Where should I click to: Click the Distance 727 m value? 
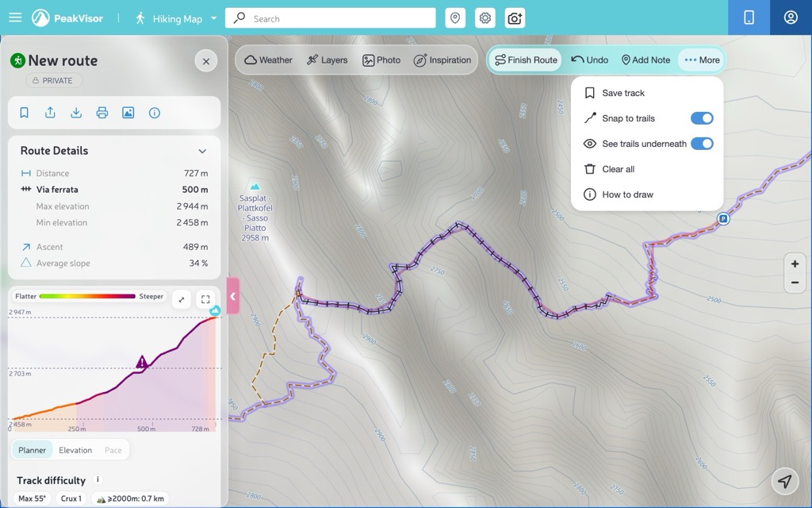tap(196, 173)
